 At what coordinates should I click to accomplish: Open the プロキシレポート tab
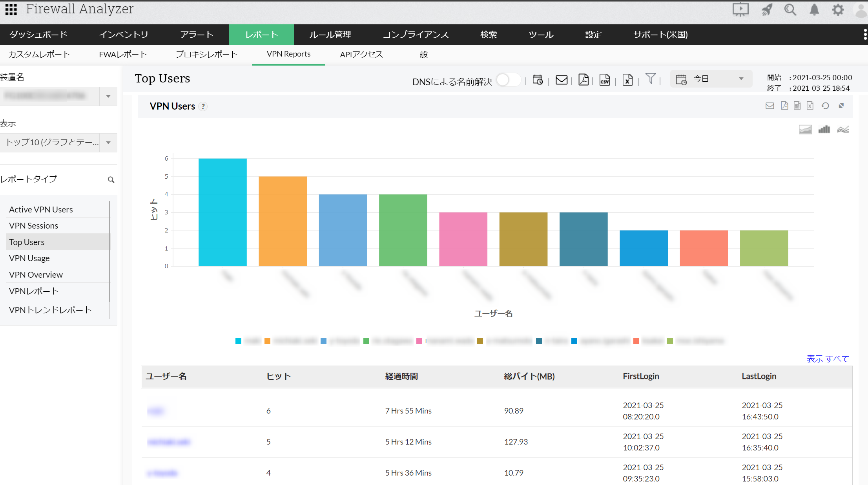[x=206, y=54]
